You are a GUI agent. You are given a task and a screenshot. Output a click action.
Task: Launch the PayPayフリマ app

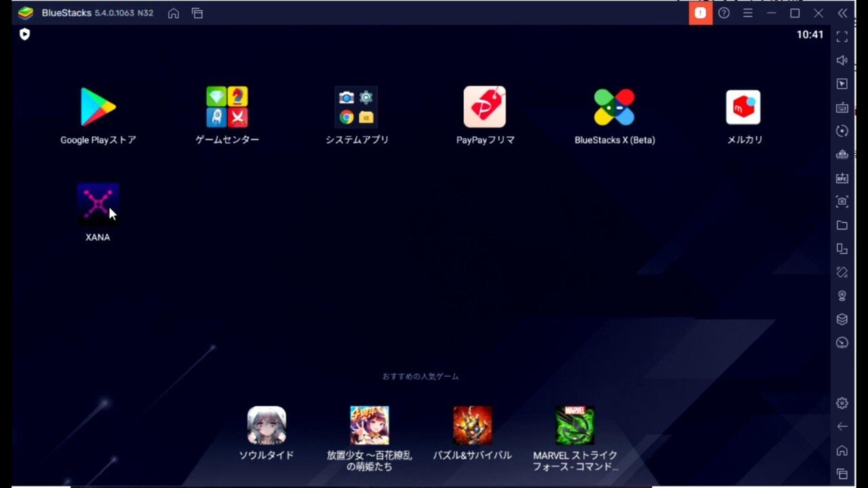pyautogui.click(x=485, y=107)
